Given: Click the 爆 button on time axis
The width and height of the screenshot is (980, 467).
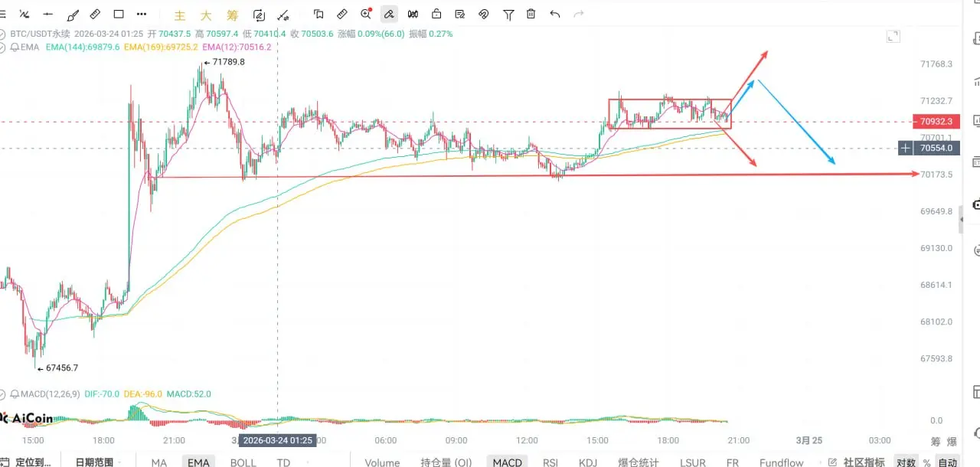Looking at the screenshot, I should tap(952, 442).
